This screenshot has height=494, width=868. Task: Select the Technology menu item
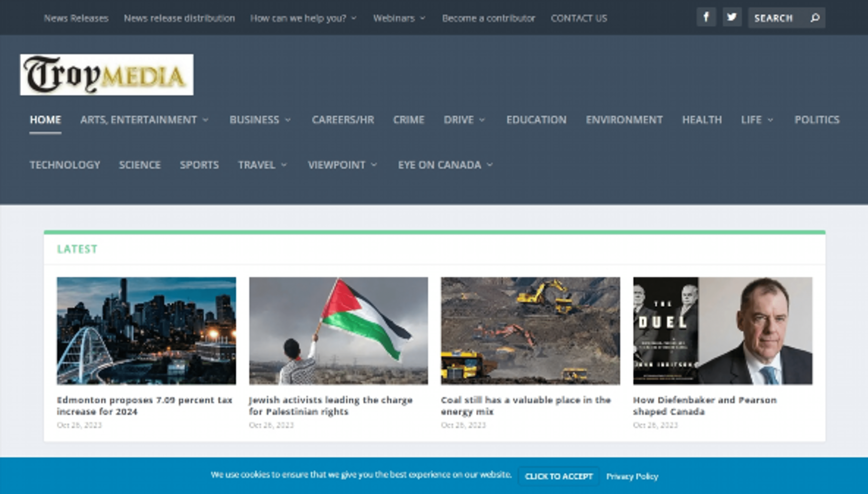click(65, 165)
